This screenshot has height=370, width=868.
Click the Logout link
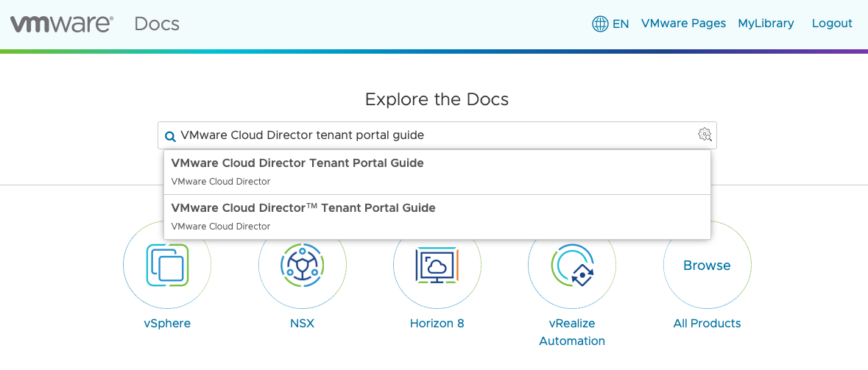point(831,24)
